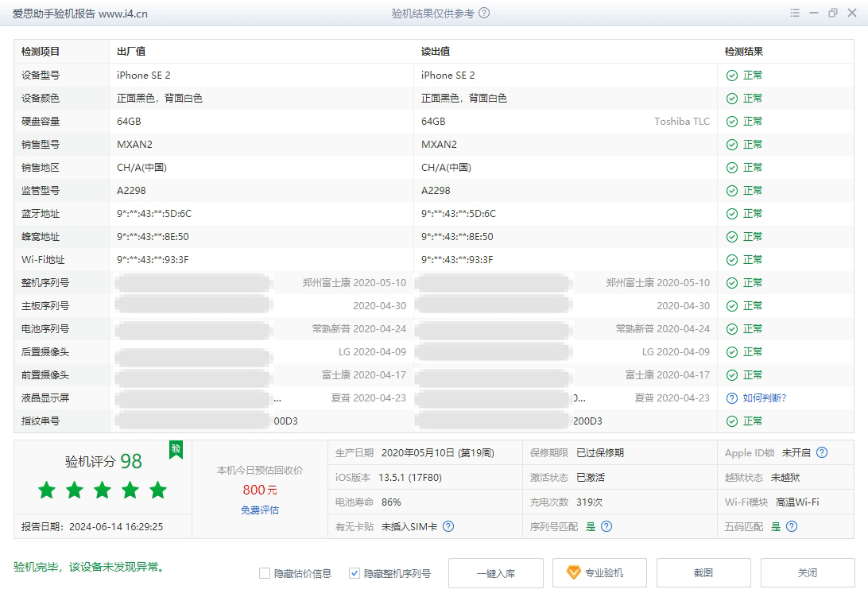Click the 如何判断 link on 液晶显示屏 row
Image resolution: width=868 pixels, height=601 pixels.
(765, 397)
